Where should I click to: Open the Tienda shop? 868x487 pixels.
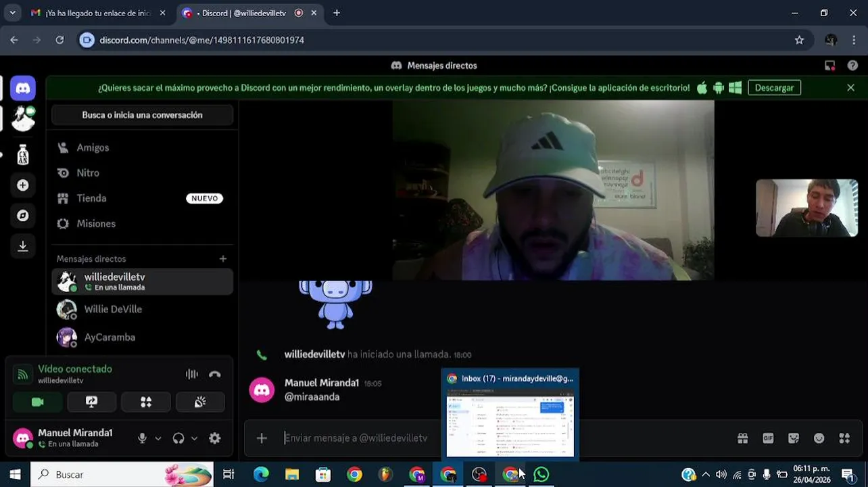tap(142, 198)
